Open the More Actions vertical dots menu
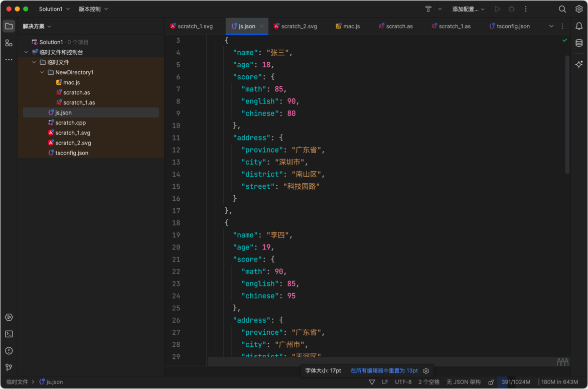588x389 pixels. click(x=526, y=9)
